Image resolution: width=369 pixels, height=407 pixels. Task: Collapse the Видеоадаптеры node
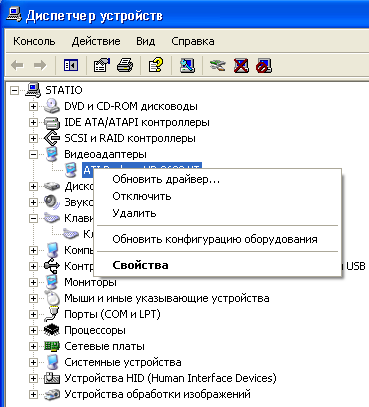pos(33,155)
